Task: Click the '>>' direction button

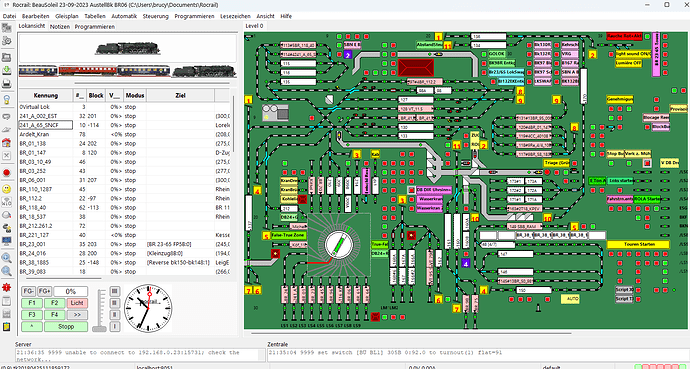Action: (77, 315)
